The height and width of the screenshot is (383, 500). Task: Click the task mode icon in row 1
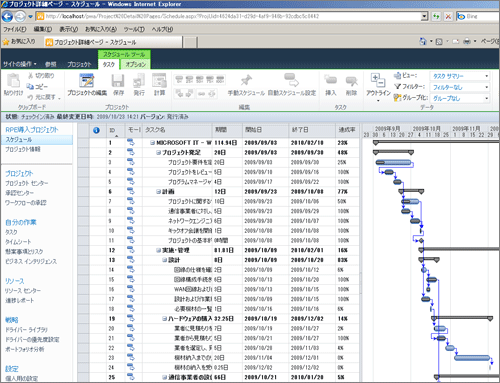[131, 143]
